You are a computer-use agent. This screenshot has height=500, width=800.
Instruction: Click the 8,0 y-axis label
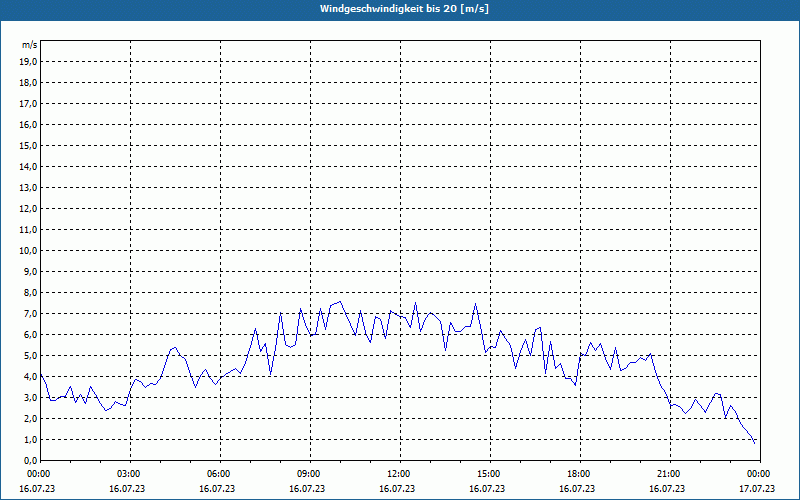click(x=30, y=292)
